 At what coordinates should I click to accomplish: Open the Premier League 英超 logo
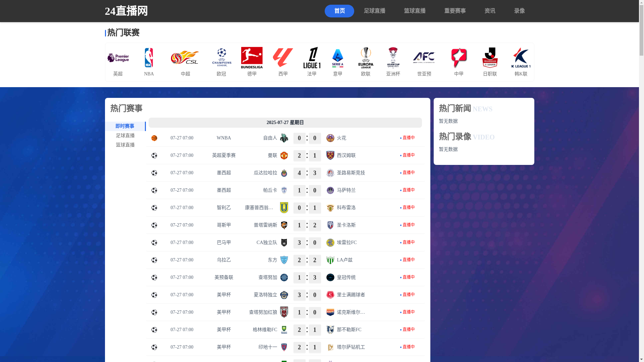coord(118,58)
